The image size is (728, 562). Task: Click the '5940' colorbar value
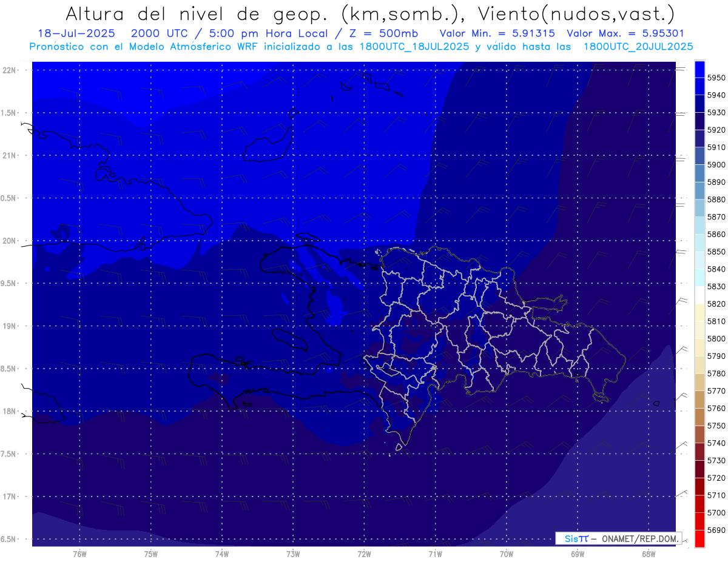coord(716,96)
